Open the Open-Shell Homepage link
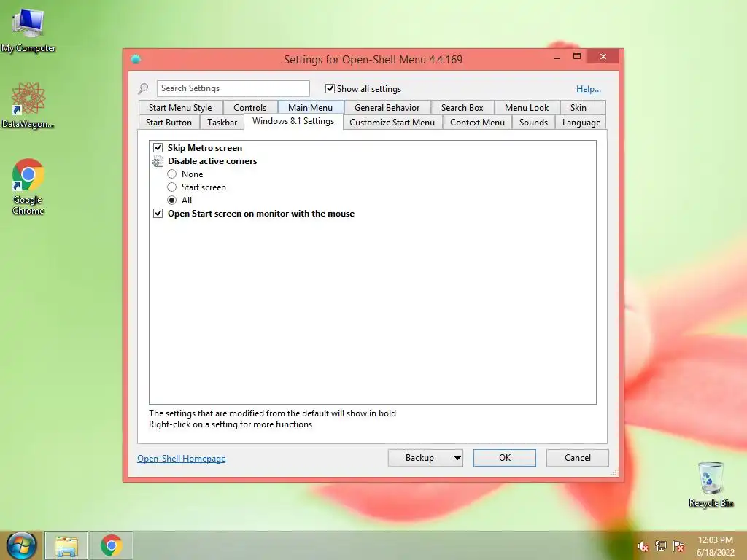747x560 pixels. point(182,459)
